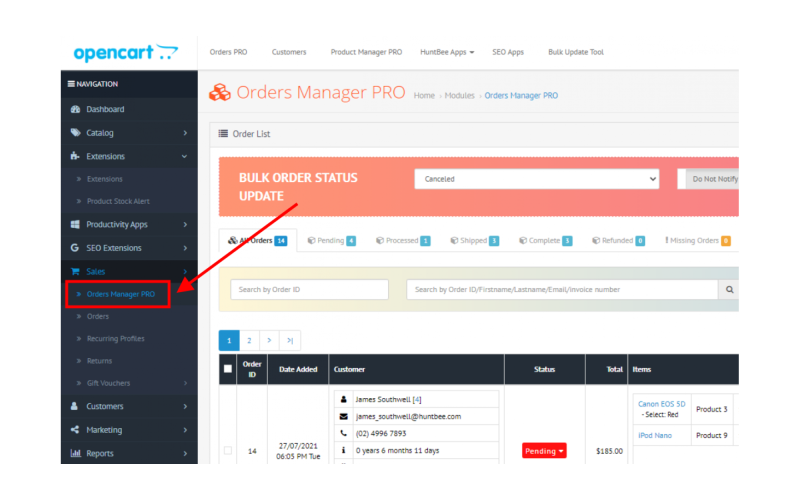
Task: Click the Order List icon
Action: coord(223,134)
